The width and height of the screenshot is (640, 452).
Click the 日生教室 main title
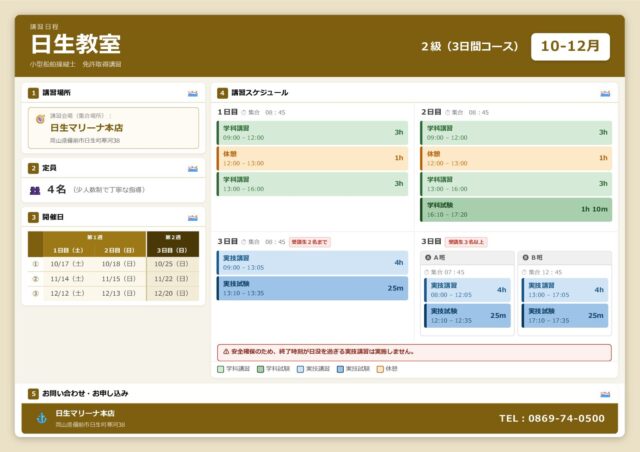pos(76,45)
